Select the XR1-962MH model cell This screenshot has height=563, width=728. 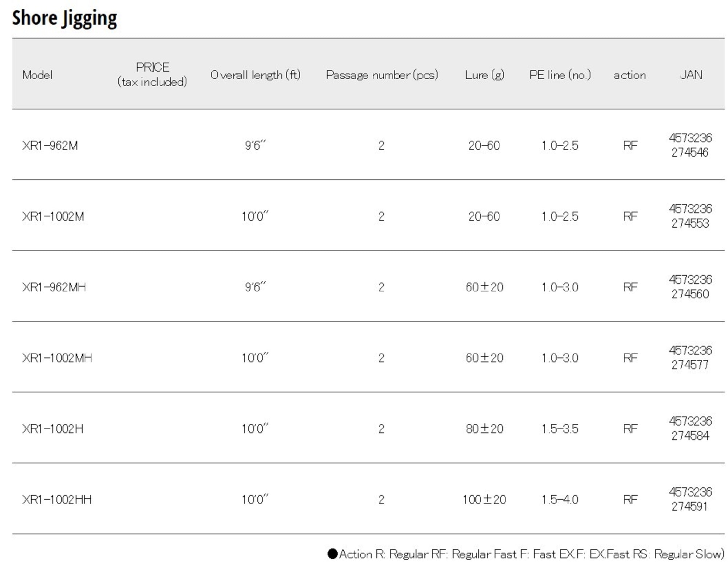(x=54, y=287)
